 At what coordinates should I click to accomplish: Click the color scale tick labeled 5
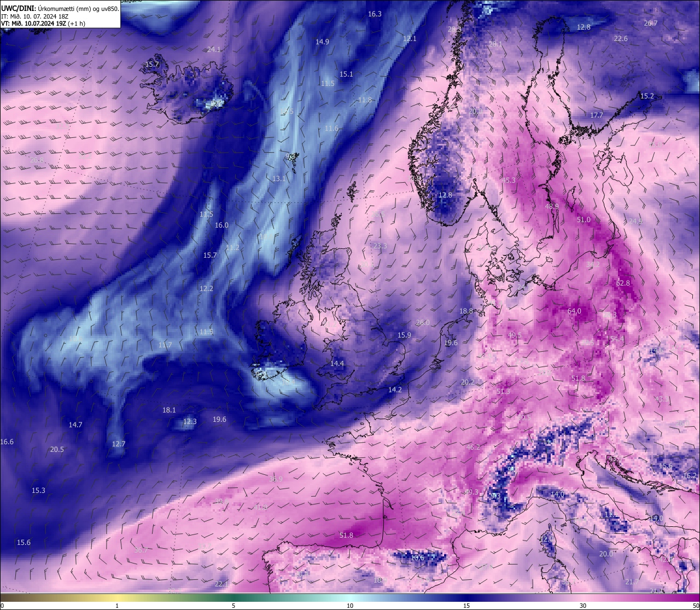(234, 606)
